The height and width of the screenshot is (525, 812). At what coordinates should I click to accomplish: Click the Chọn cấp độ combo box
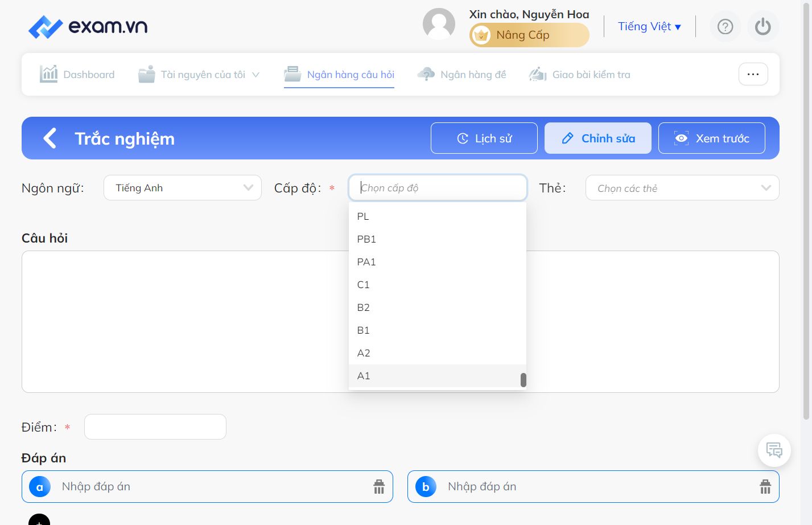[x=438, y=188]
